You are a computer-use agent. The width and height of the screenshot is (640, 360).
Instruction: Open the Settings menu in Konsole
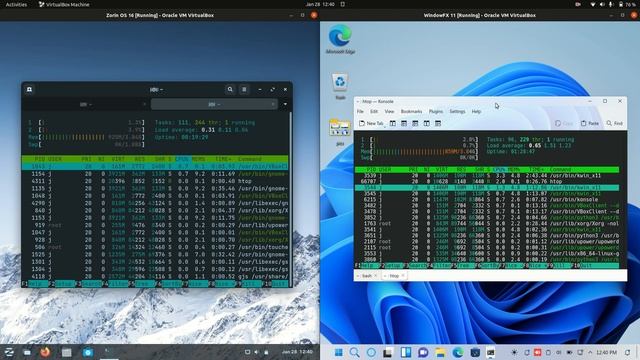click(x=457, y=111)
